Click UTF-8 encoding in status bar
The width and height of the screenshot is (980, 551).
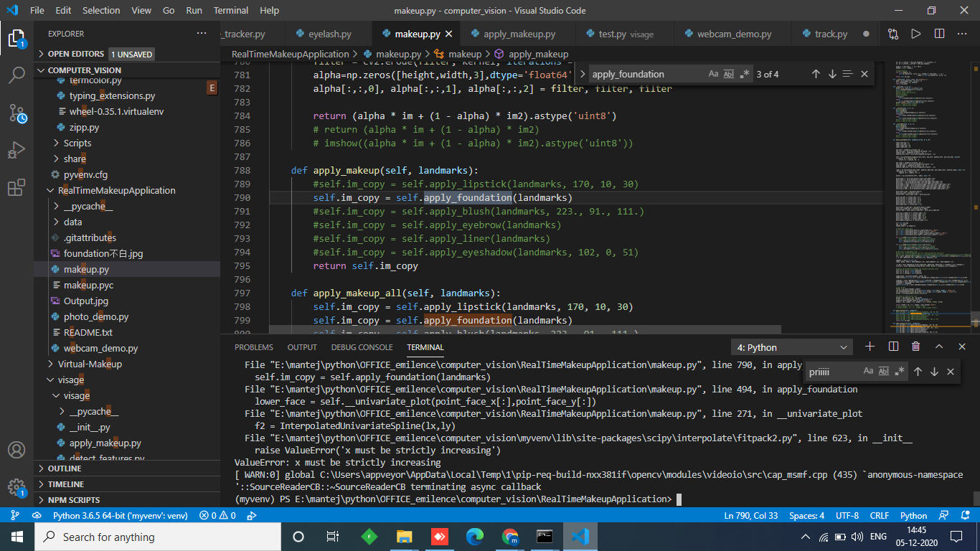(x=847, y=515)
